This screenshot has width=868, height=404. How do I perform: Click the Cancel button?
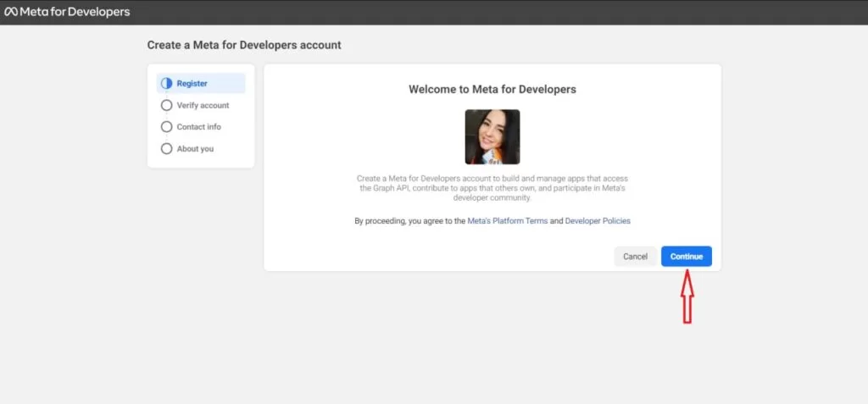click(x=636, y=257)
